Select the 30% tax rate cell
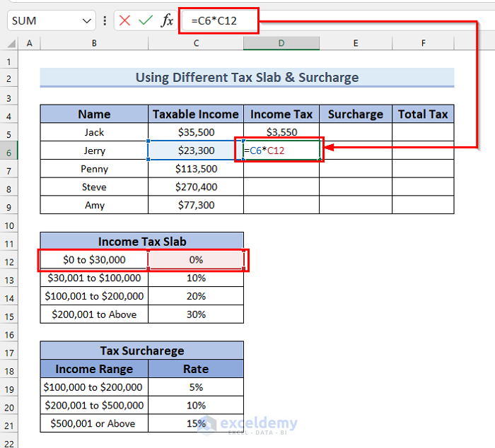This screenshot has height=448, width=495. pos(196,314)
